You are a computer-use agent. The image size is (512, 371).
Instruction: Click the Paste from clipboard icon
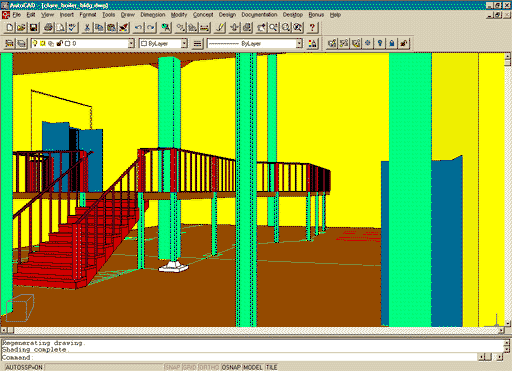111,27
